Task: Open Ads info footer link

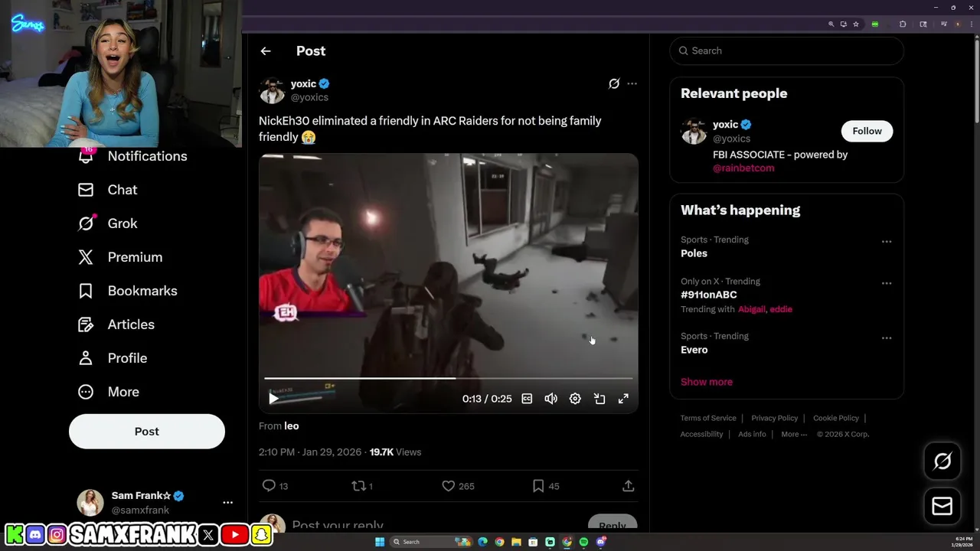Action: coord(752,434)
